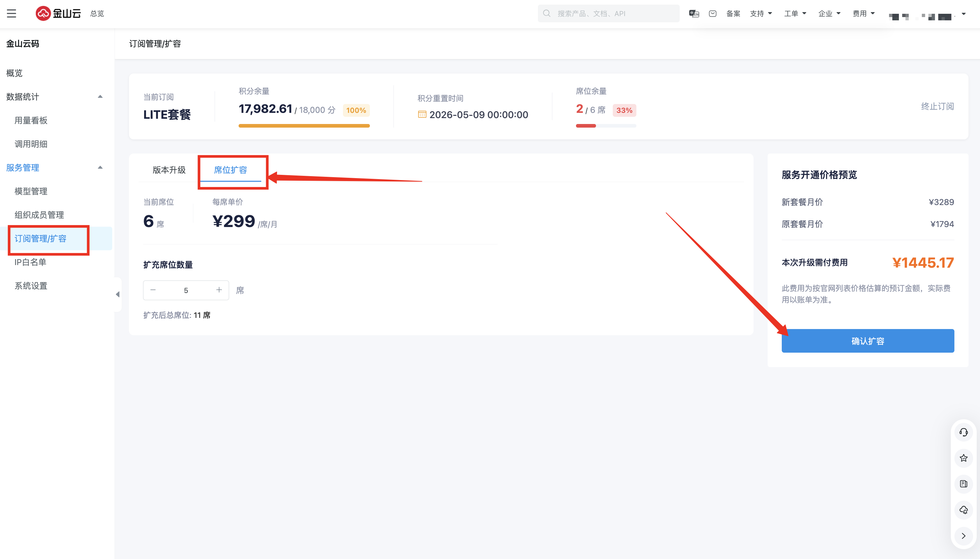Open the 支持 dropdown menu
The width and height of the screenshot is (980, 559).
coord(761,13)
